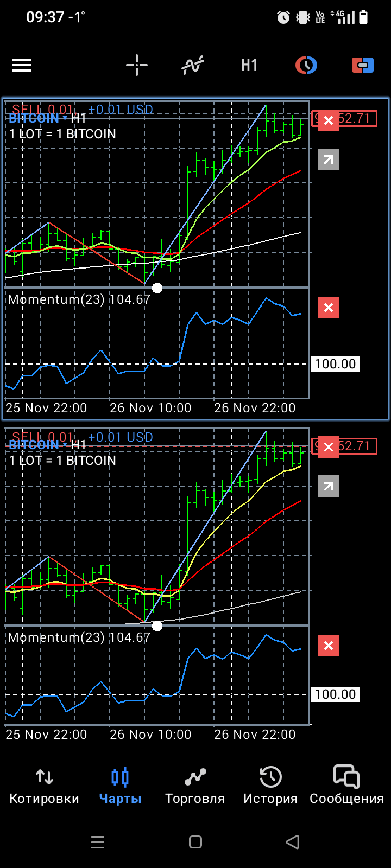
Task: Maximize bottom chart with arrow icon
Action: pyautogui.click(x=329, y=486)
